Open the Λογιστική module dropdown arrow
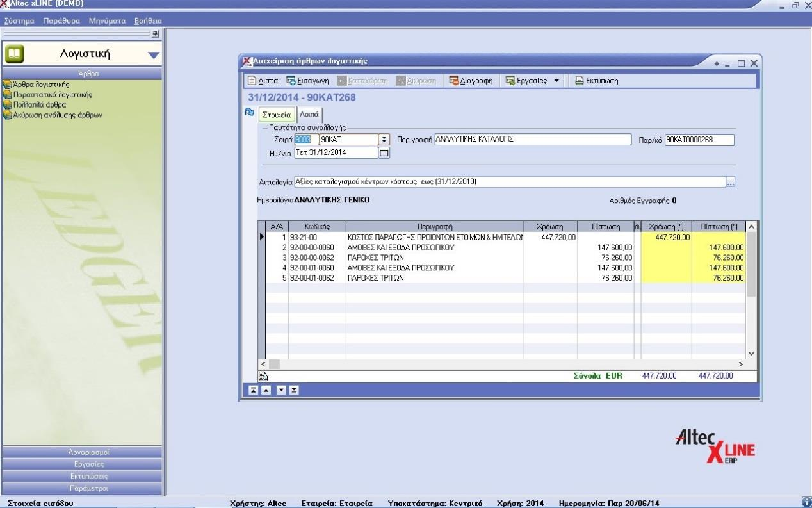The image size is (812, 508). point(154,55)
